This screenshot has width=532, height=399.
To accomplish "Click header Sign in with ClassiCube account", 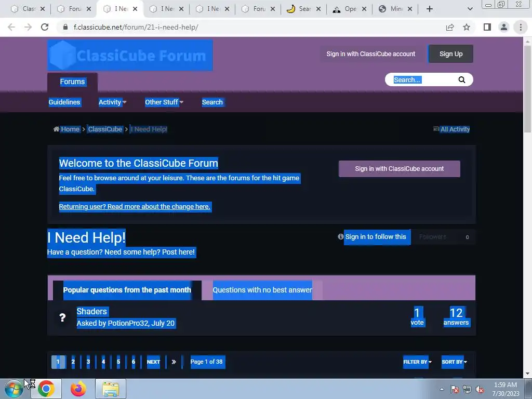I will click(371, 54).
